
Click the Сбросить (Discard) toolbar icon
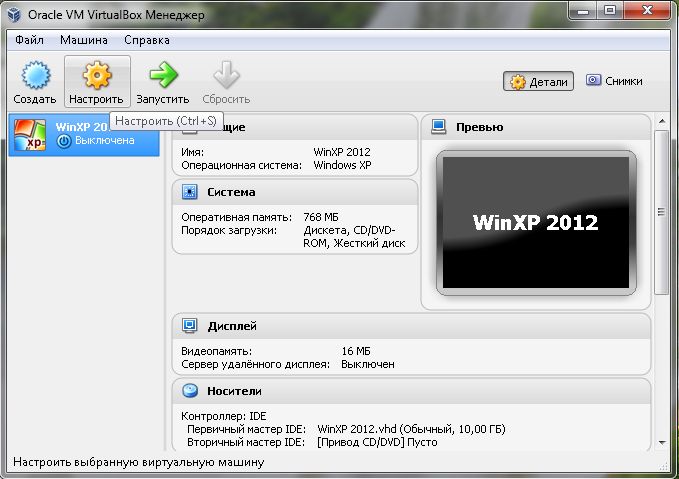click(226, 76)
